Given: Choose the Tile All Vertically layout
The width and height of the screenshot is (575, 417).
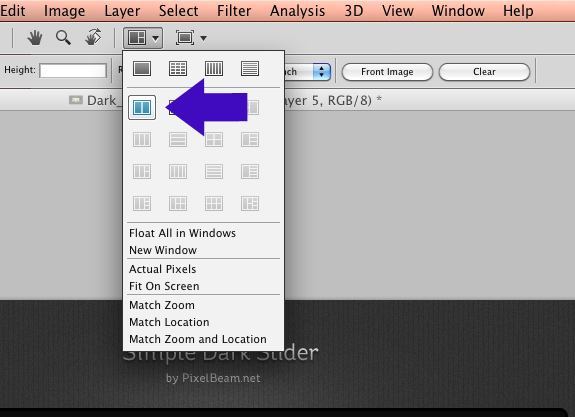Looking at the screenshot, I should point(214,69).
